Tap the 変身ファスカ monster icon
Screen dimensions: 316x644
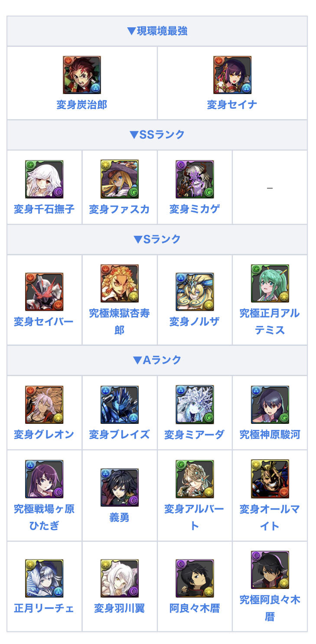[120, 179]
